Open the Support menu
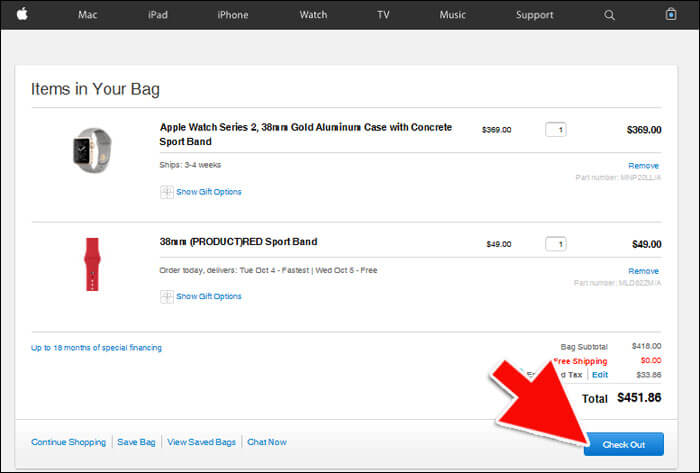 [x=534, y=15]
